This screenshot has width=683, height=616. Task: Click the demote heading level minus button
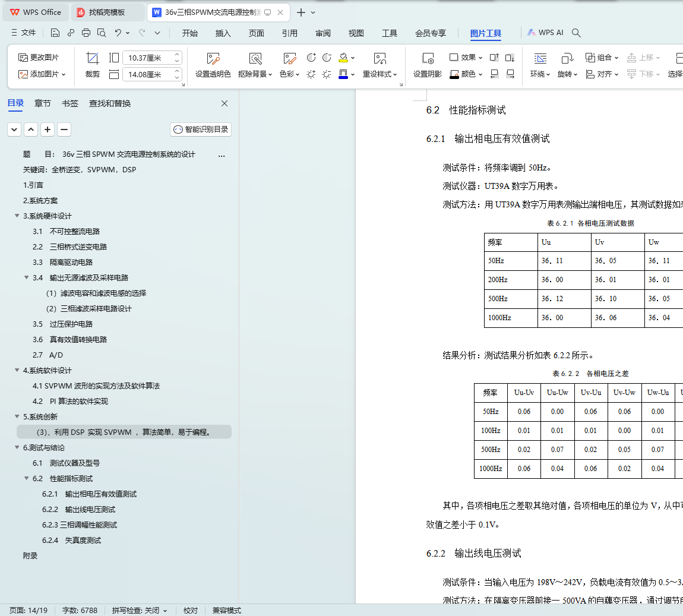(x=64, y=129)
